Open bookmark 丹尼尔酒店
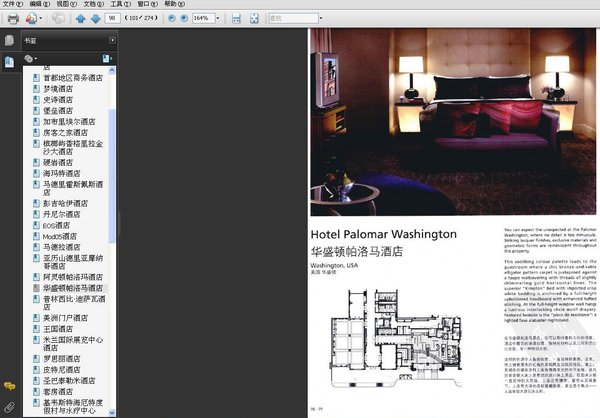 62,214
